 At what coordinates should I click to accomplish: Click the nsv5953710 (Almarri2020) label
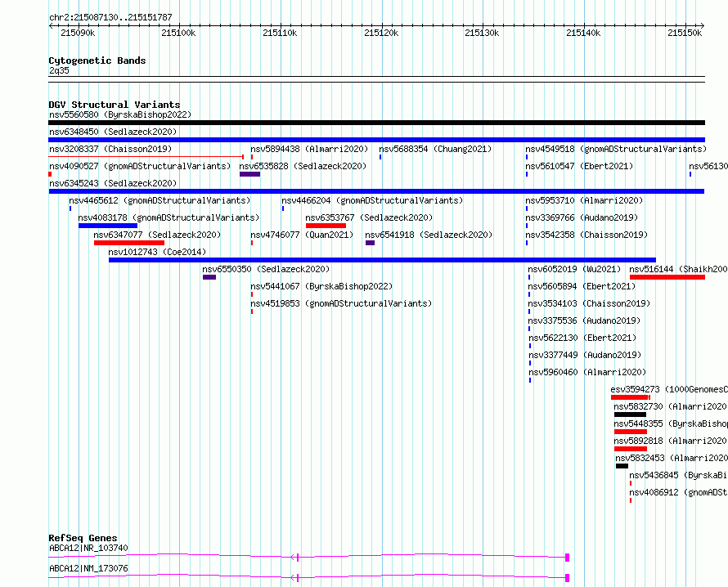click(x=584, y=200)
